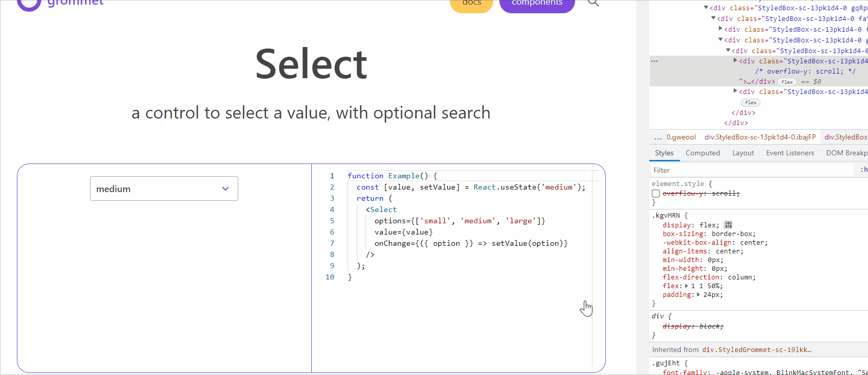The image size is (868, 375).
Task: Expand the flex: 1 1 50% property
Action: (686, 286)
